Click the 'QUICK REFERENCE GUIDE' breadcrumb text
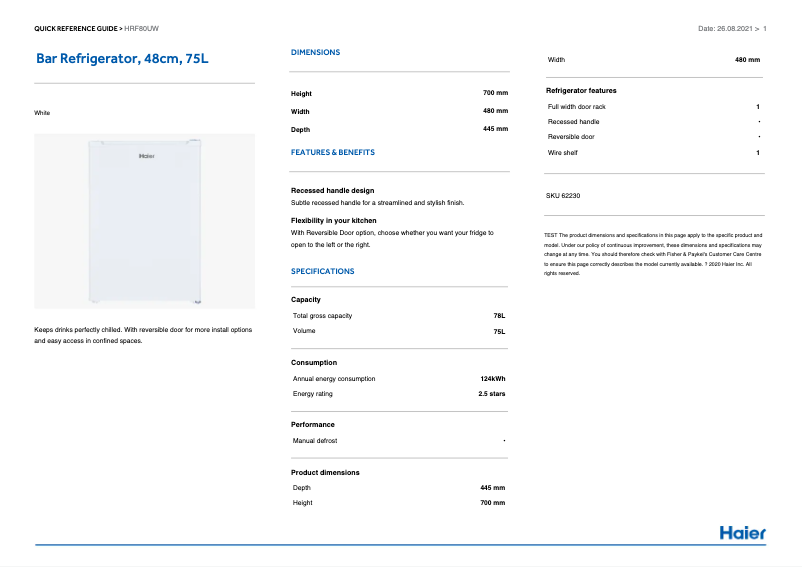The width and height of the screenshot is (802, 567). click(76, 29)
